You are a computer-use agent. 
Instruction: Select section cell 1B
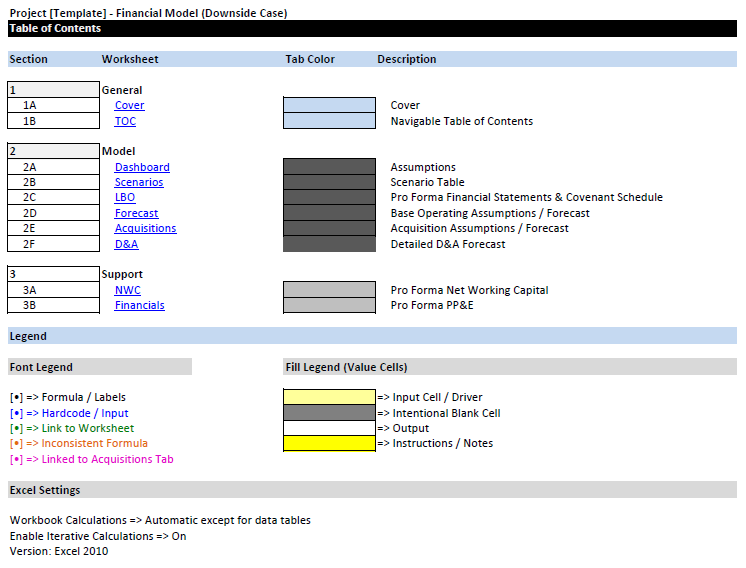pyautogui.click(x=53, y=121)
